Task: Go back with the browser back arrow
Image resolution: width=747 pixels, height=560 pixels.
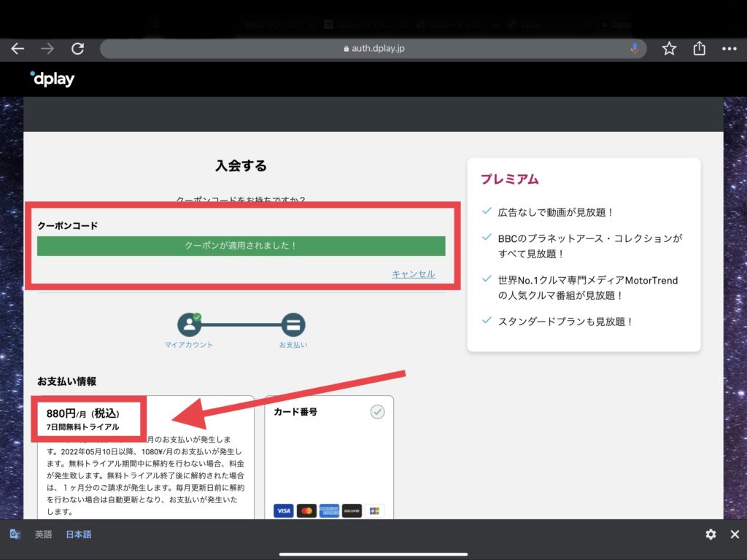Action: tap(18, 49)
